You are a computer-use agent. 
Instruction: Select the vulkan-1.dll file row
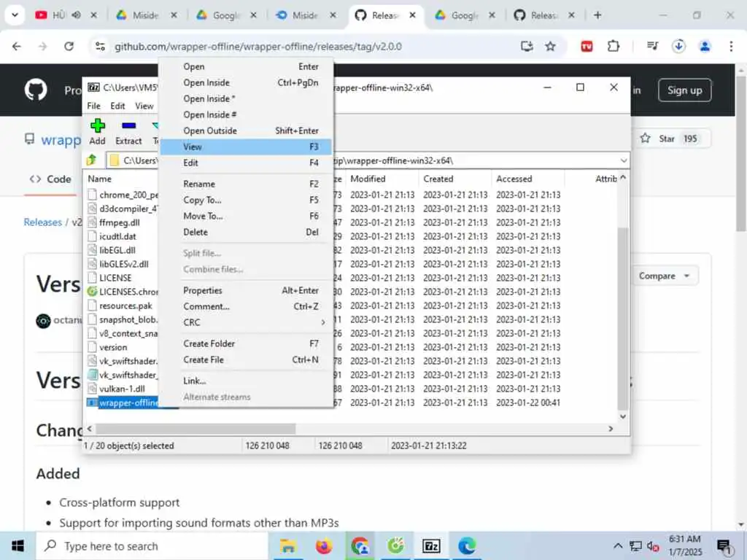point(122,389)
